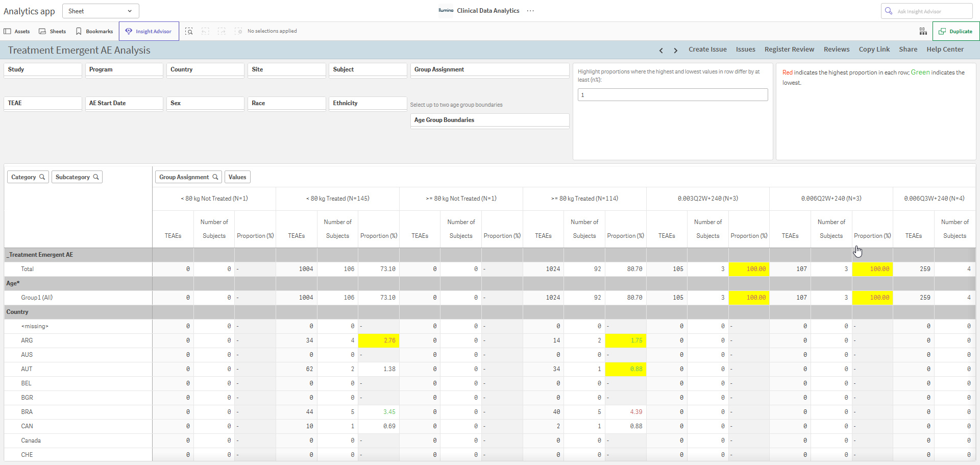The width and height of the screenshot is (980, 465).
Task: Open the TEAE filter pane
Action: (43, 104)
